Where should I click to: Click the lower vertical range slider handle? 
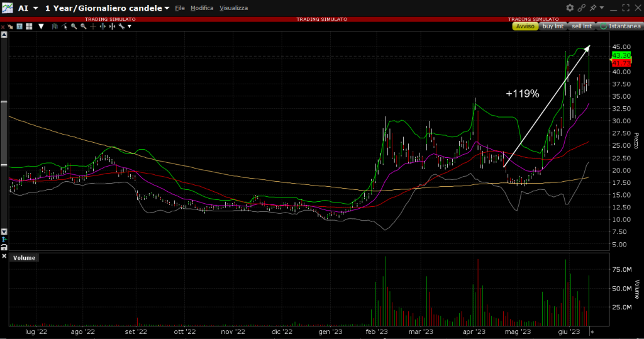pos(4,165)
